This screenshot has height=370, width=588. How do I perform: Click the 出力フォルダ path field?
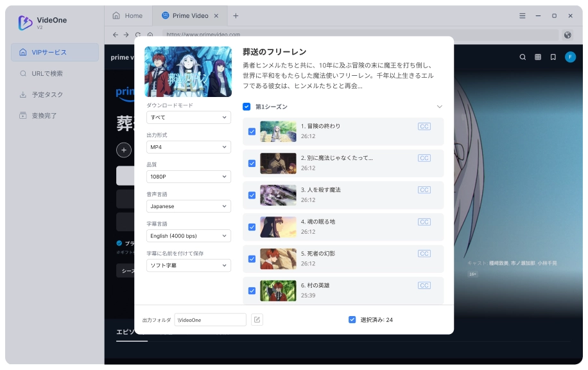tap(211, 320)
